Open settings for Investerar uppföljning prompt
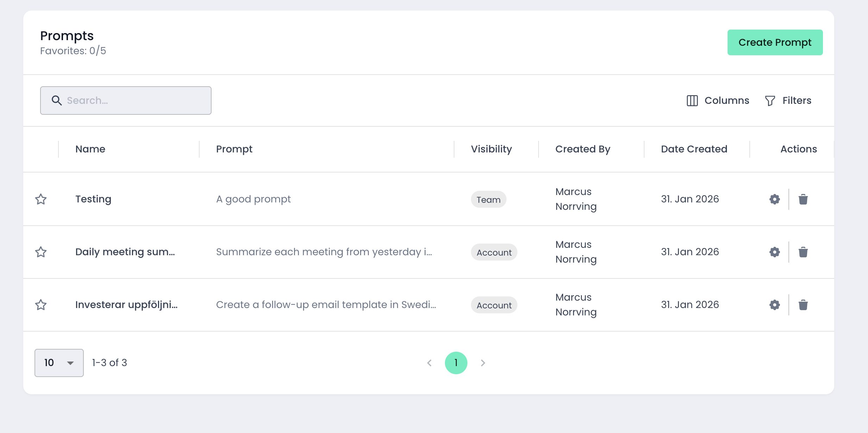Viewport: 868px width, 433px height. [x=774, y=305]
